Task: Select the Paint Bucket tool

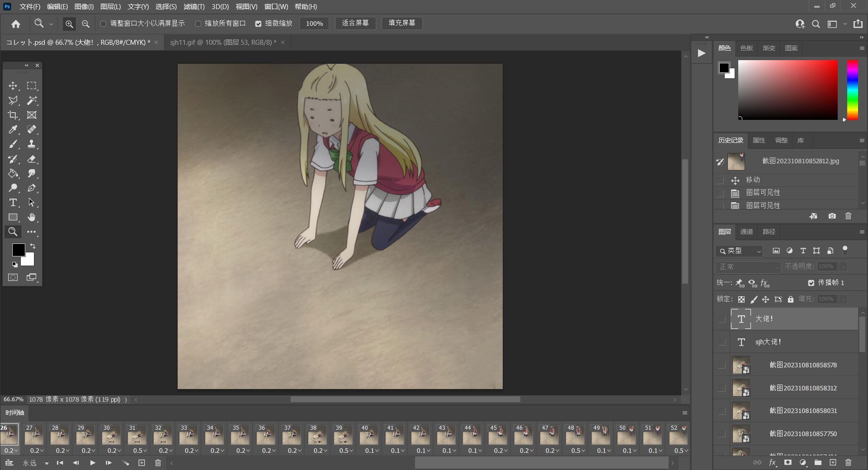Action: pos(13,173)
